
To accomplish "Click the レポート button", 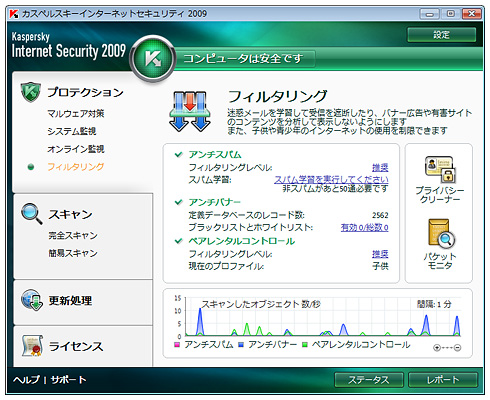I will [x=443, y=380].
